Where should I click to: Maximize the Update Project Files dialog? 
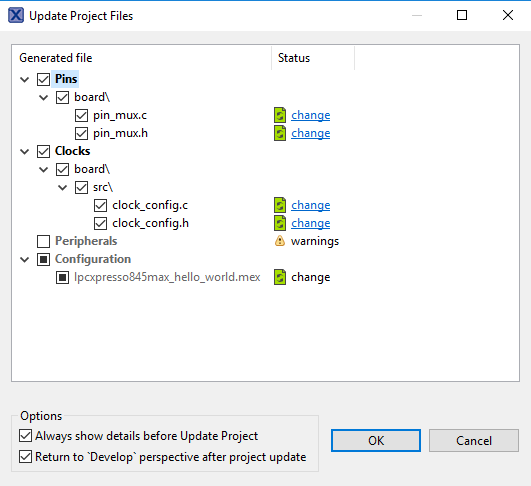point(462,15)
